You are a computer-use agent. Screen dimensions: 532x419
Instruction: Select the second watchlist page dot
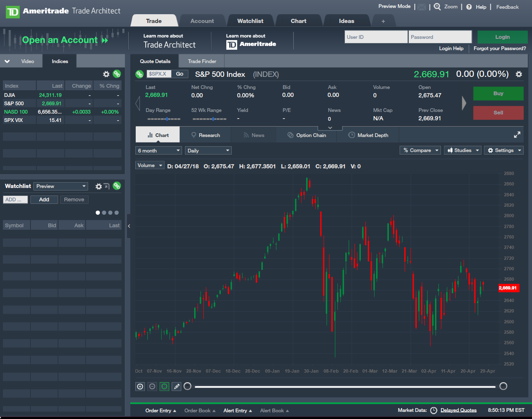104,213
